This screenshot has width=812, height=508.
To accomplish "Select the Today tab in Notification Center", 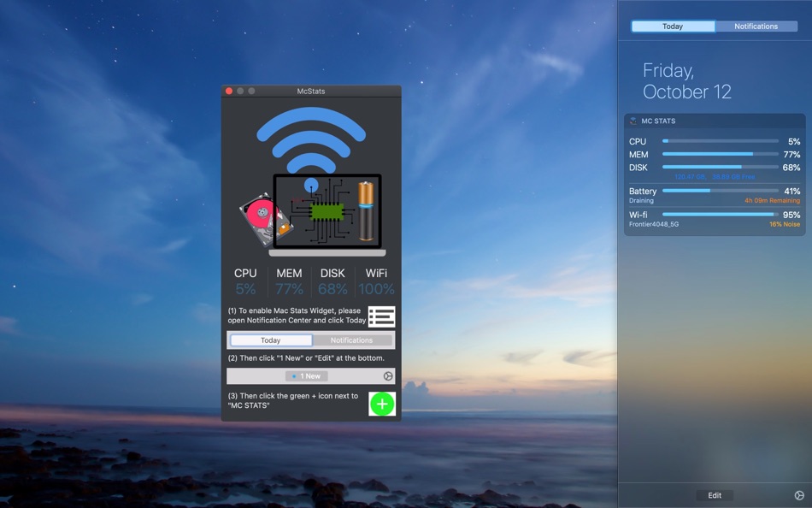I will click(x=673, y=26).
